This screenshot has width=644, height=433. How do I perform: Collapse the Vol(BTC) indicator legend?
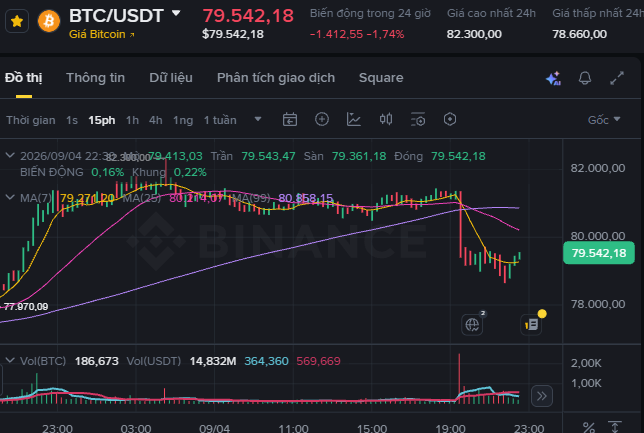click(10, 360)
